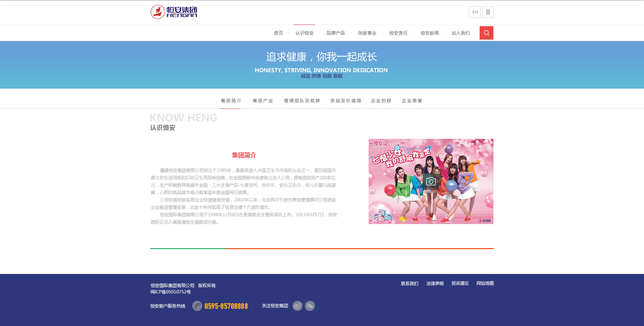Switch language with the EN button
The width and height of the screenshot is (644, 326).
475,12
